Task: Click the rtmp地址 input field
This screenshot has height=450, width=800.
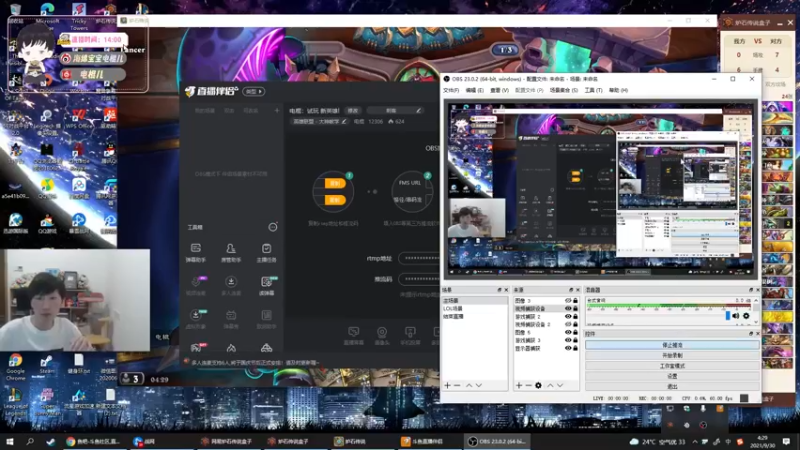Action: pyautogui.click(x=419, y=258)
